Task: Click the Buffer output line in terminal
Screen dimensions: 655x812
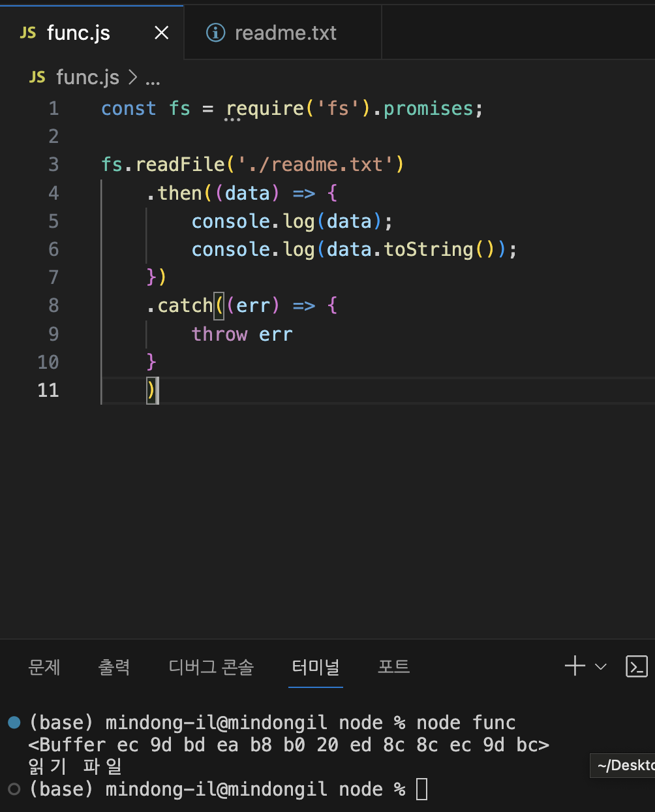Action: 289,745
